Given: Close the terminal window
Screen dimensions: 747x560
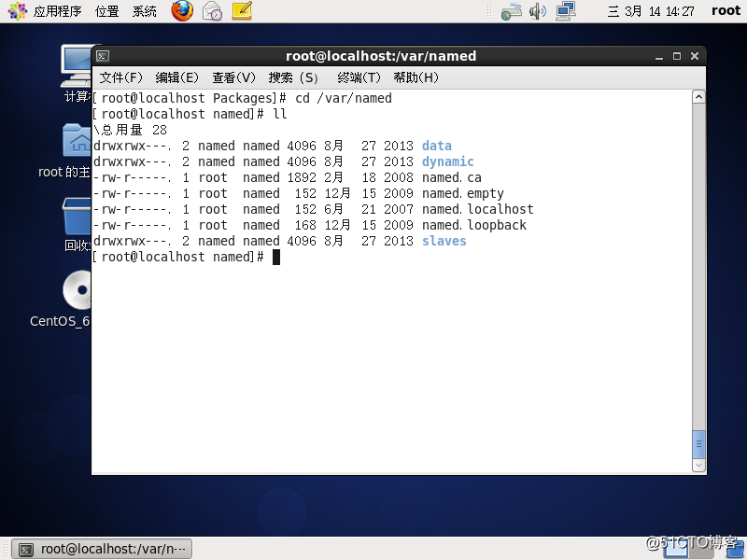Looking at the screenshot, I should click(x=695, y=56).
